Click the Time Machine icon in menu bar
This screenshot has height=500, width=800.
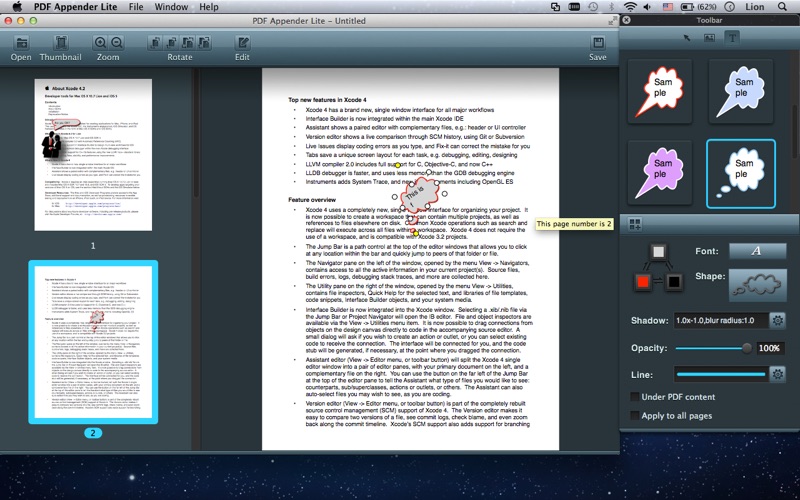pyautogui.click(x=593, y=7)
